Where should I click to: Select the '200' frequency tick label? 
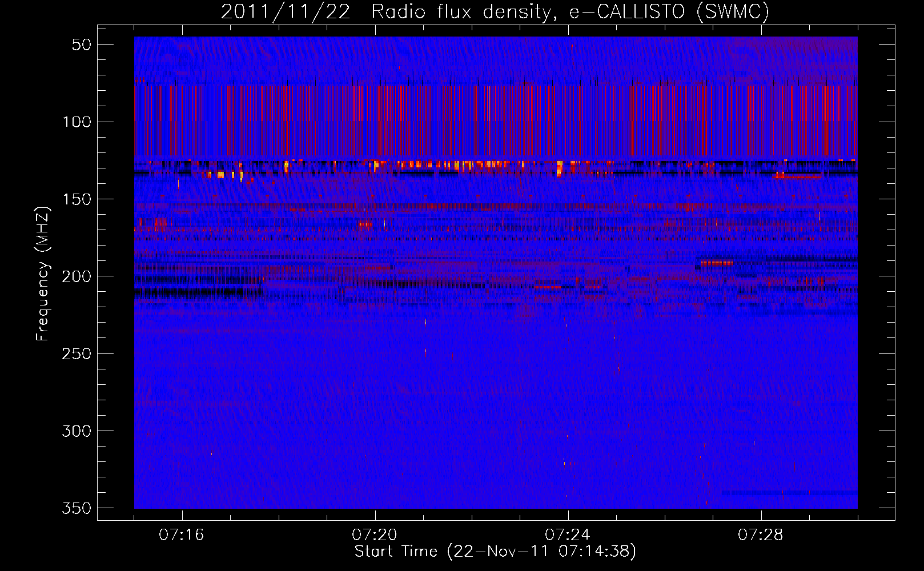coord(77,276)
